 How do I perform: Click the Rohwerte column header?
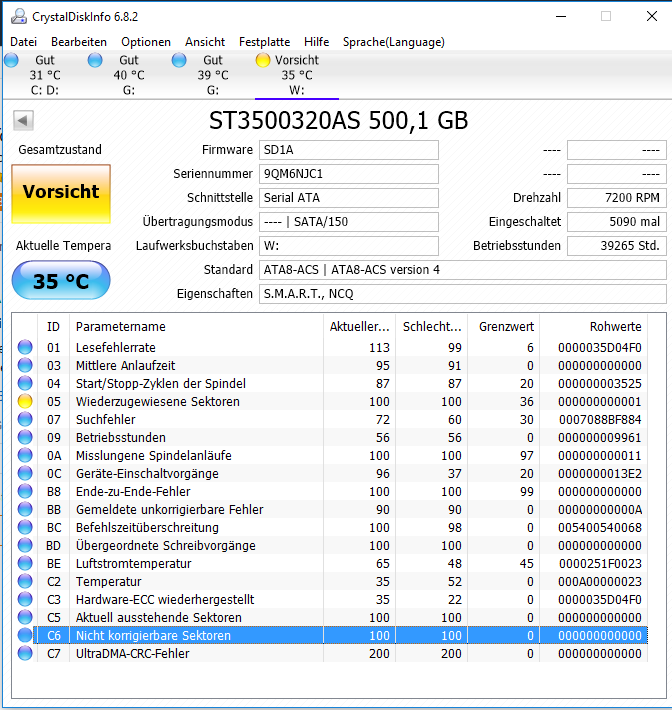tap(594, 326)
